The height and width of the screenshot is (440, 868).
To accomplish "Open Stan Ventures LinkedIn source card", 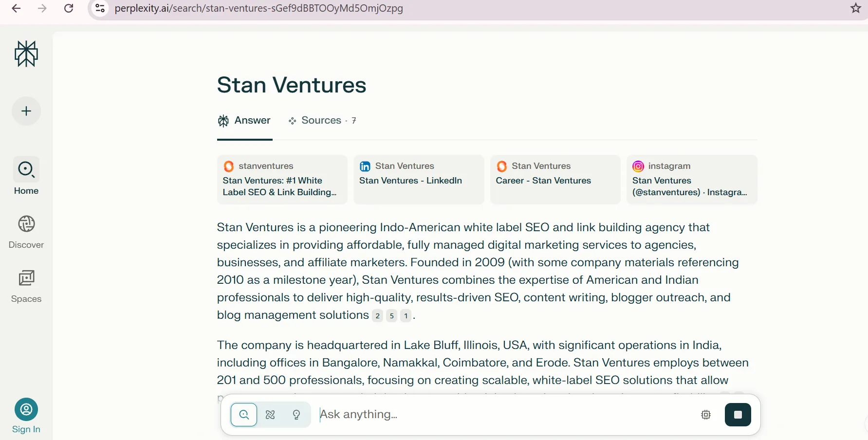I will (x=419, y=180).
